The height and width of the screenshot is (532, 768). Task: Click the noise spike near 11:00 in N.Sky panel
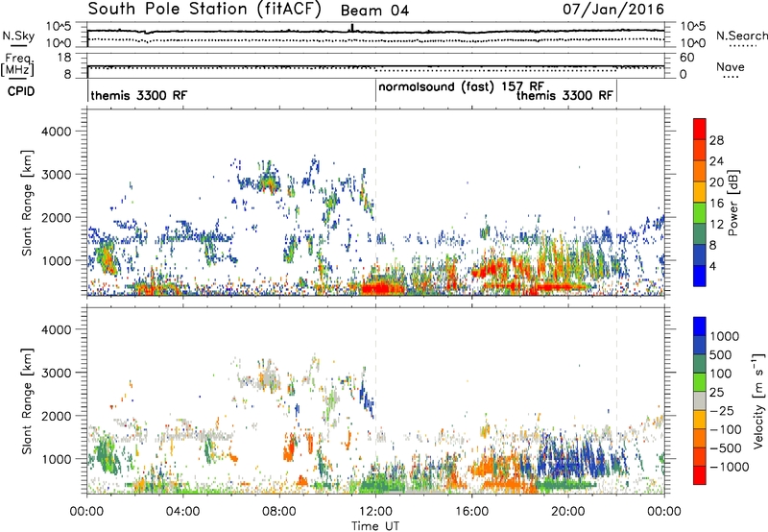pyautogui.click(x=351, y=28)
